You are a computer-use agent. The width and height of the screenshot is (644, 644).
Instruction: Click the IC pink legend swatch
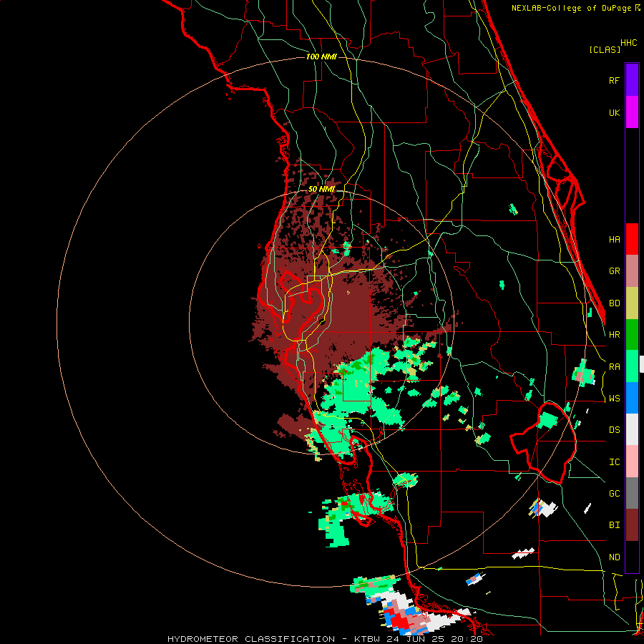point(632,462)
